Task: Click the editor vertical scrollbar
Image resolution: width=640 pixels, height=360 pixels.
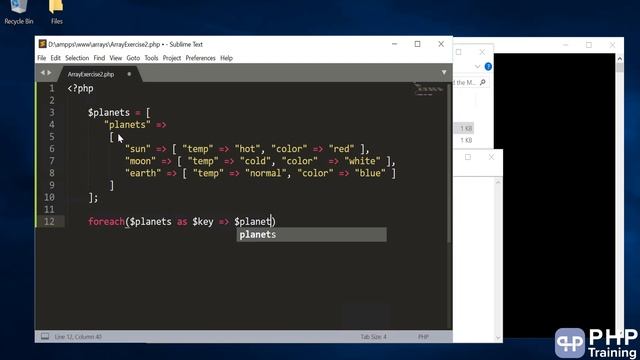Action: click(449, 163)
